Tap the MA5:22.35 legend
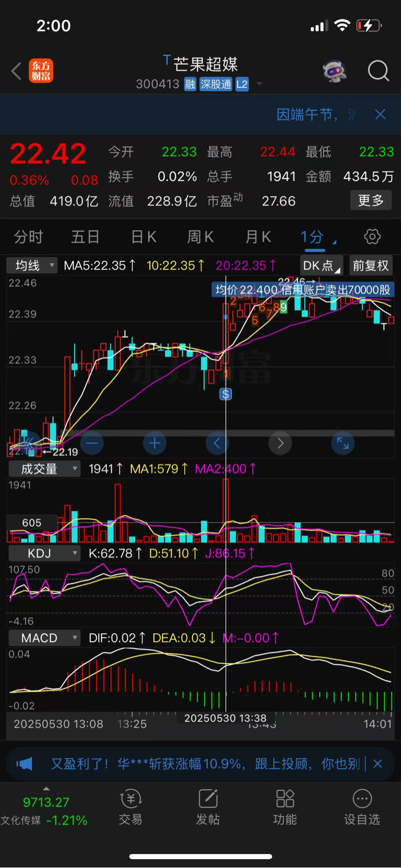 point(100,266)
